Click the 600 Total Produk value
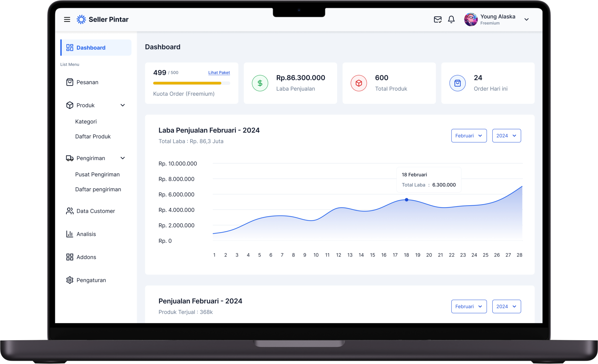 coord(382,78)
